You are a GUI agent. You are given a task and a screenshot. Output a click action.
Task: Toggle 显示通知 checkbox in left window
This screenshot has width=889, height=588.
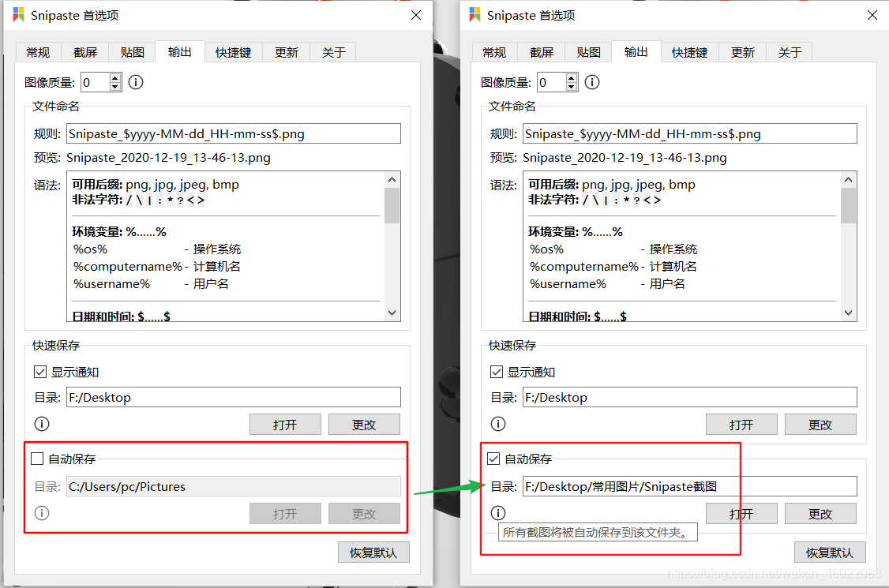coord(39,372)
